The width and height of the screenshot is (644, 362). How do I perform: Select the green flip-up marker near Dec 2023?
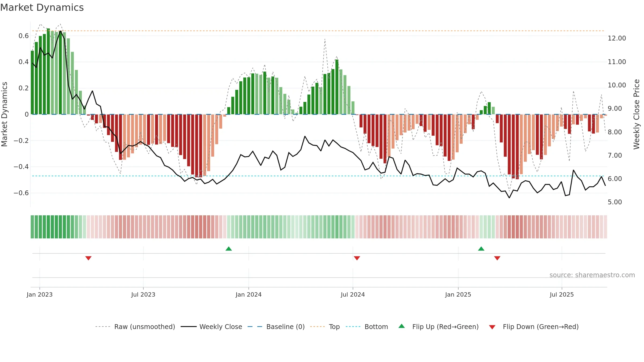point(229,249)
